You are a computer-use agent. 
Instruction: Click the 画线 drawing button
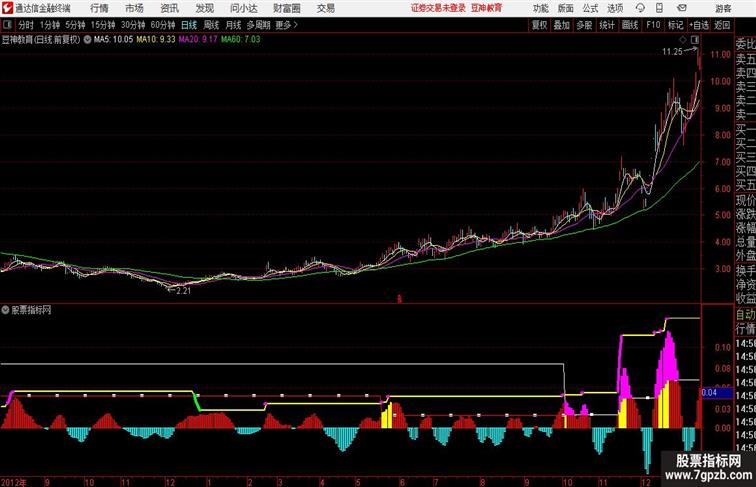[x=630, y=25]
